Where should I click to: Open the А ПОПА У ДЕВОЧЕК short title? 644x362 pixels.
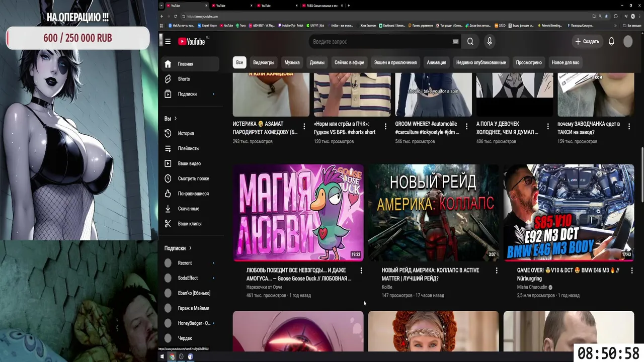coord(507,128)
